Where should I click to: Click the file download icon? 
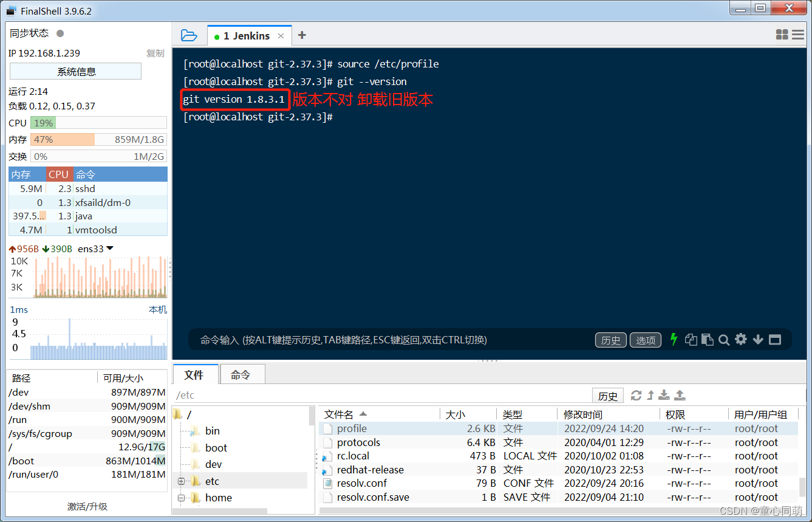click(x=664, y=396)
